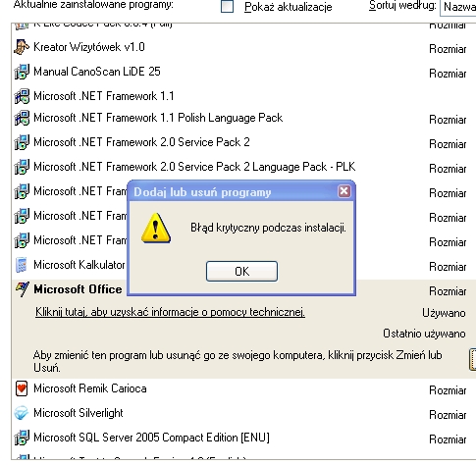Toggle the Pokaż aktualizacje checkbox
This screenshot has height=465, width=476.
click(x=227, y=6)
